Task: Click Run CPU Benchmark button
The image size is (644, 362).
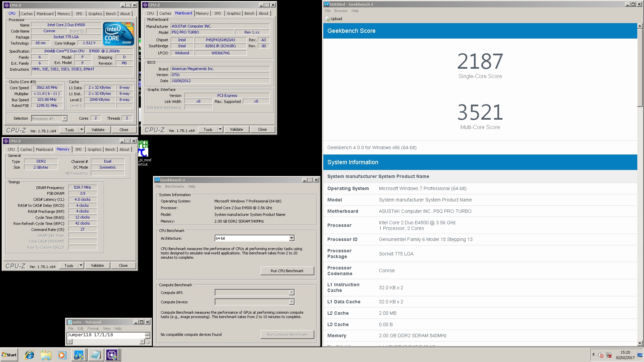Action: 287,271
